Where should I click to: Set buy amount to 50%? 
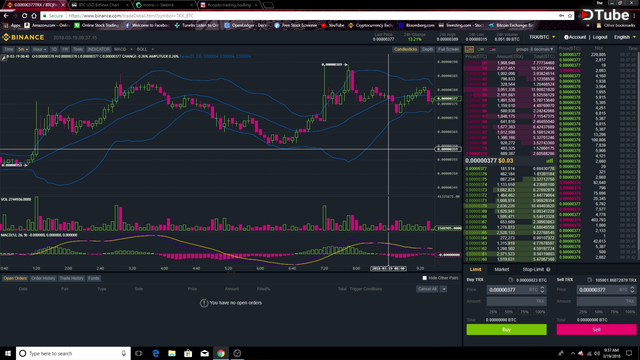509,312
